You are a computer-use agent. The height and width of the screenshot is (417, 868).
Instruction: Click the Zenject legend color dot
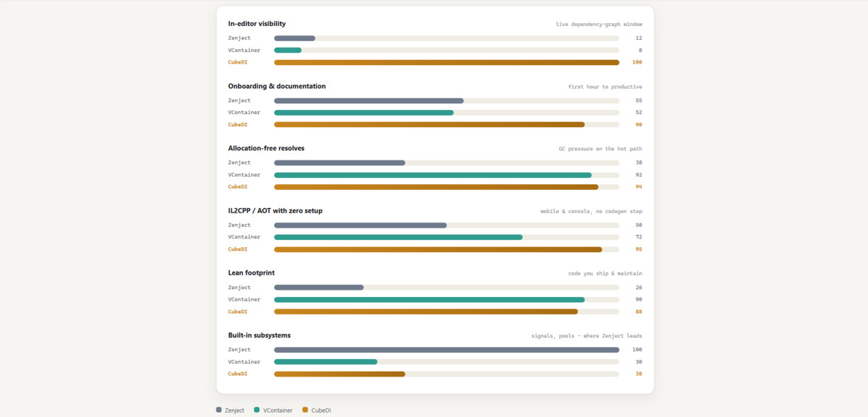[x=219, y=410]
